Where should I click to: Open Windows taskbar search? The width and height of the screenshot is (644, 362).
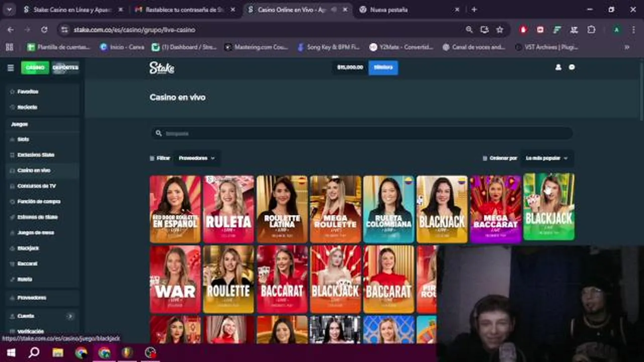coord(34,353)
